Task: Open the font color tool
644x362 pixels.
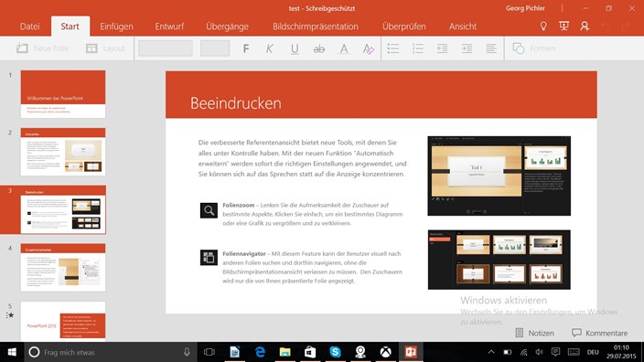Action: click(344, 48)
